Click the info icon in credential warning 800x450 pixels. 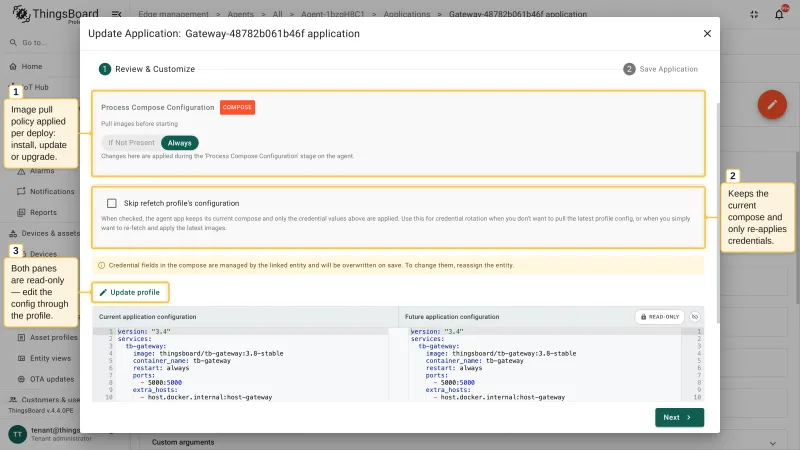pos(102,265)
